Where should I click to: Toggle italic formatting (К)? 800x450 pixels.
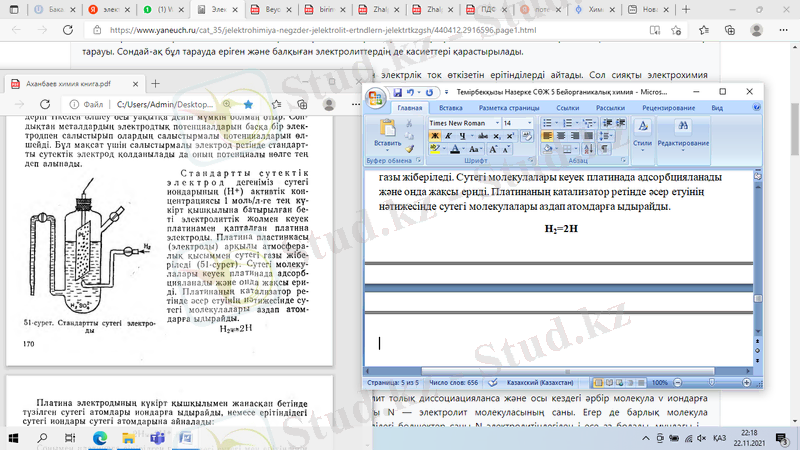(x=445, y=137)
